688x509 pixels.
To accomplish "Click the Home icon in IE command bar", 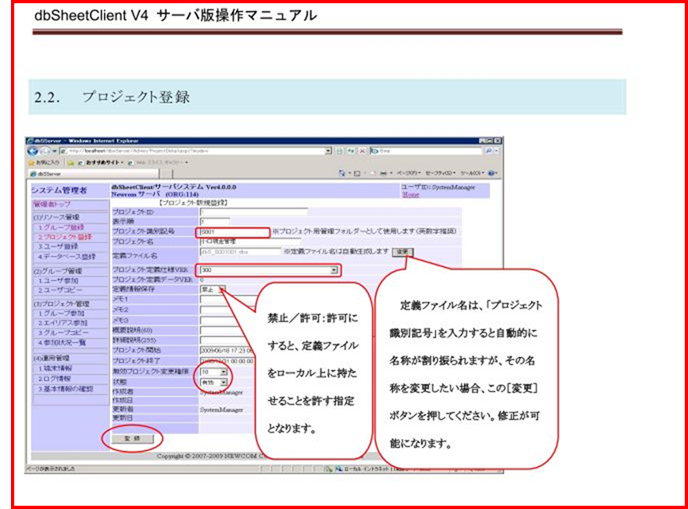I will point(342,173).
